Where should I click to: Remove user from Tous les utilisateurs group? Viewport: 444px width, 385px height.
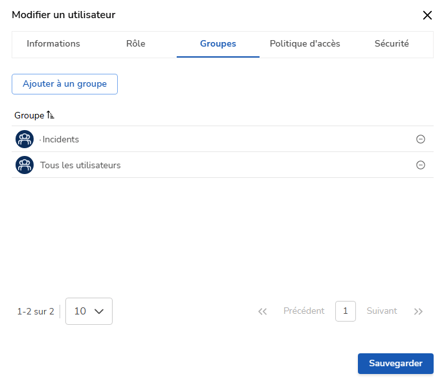point(420,165)
